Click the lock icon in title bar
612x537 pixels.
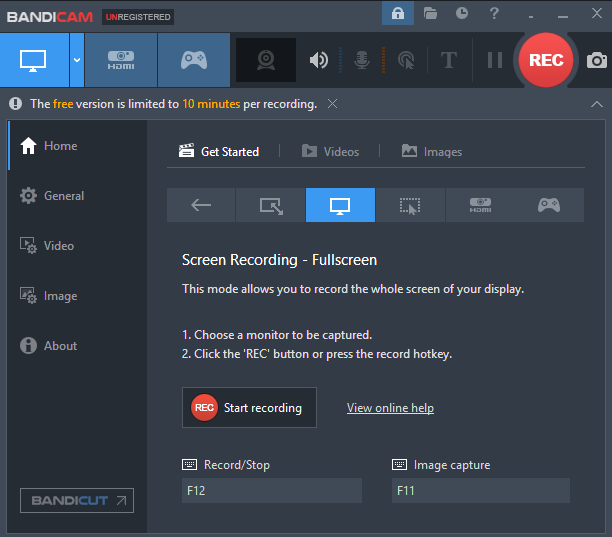click(x=398, y=13)
